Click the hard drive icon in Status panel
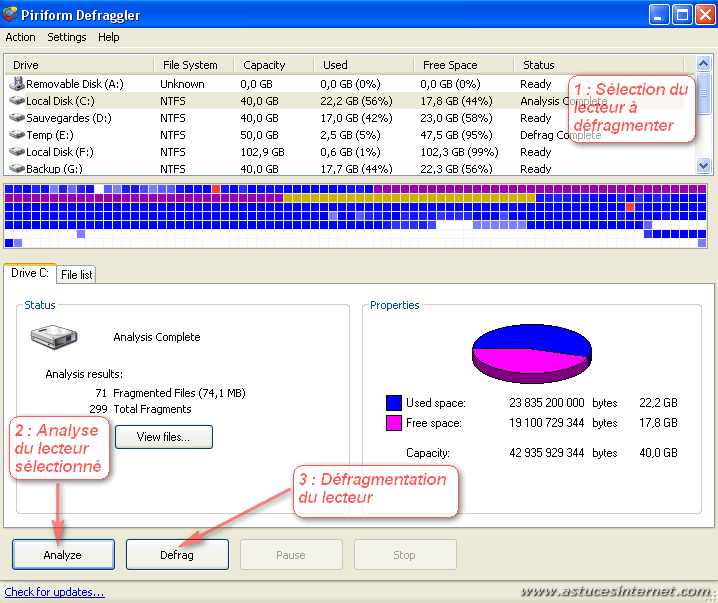Screen dimensions: 718x603 pos(54,337)
